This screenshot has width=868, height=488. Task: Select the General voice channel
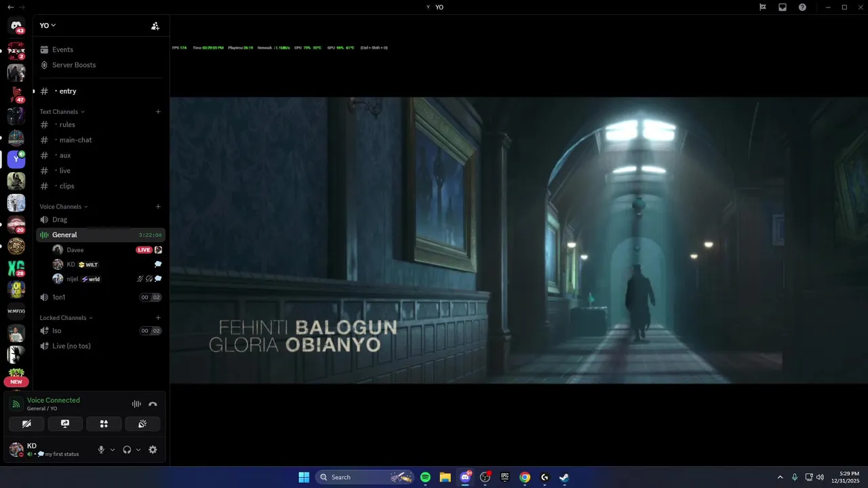[x=100, y=235]
